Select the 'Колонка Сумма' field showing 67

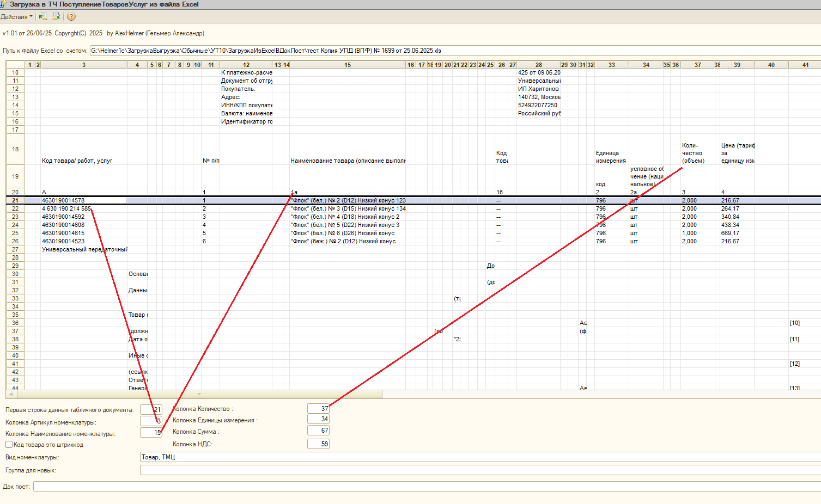tap(318, 431)
